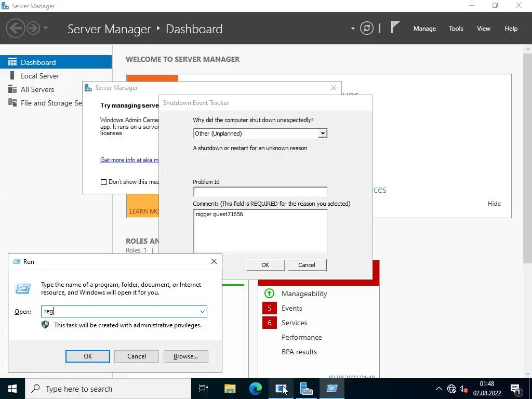Switch to Shutdown Event Tracker taskbar button
The width and height of the screenshot is (532, 399).
point(281,389)
